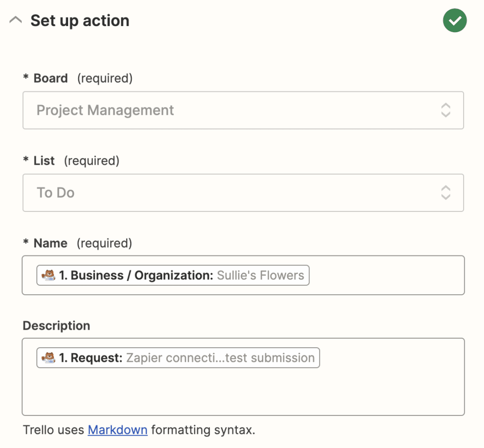Click the chevron inside the List selector
This screenshot has width=484, height=448.
click(x=445, y=193)
